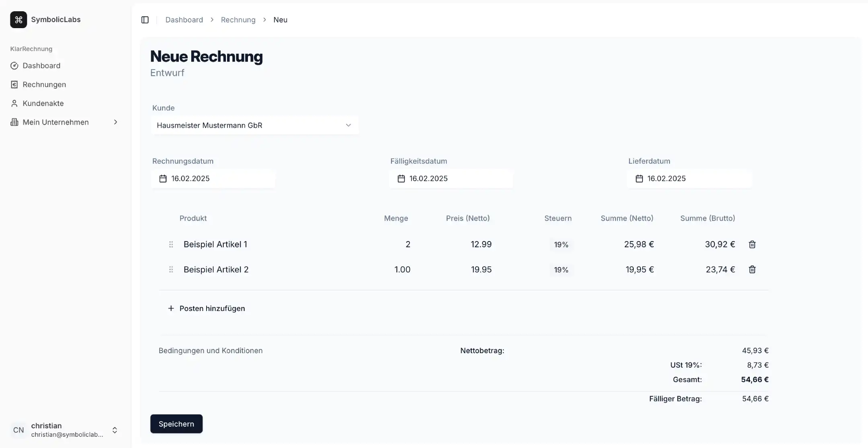
Task: Add a new line with Posten hinzufügen
Action: [x=212, y=308]
